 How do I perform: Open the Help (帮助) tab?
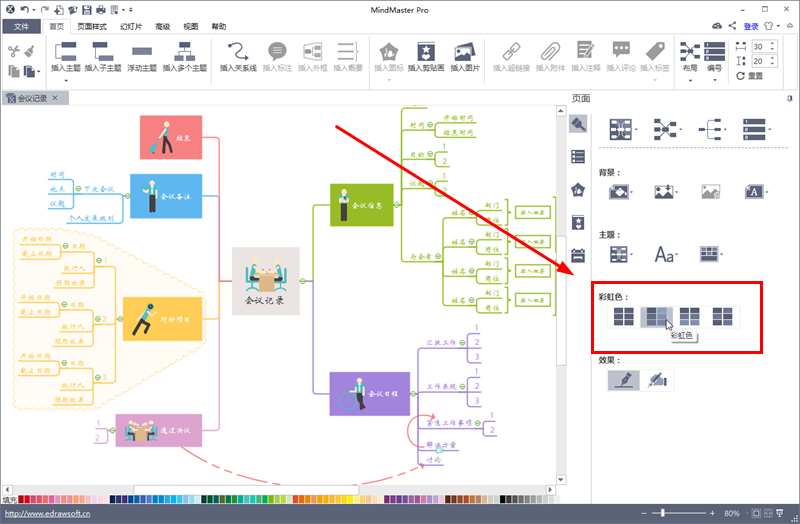point(219,27)
